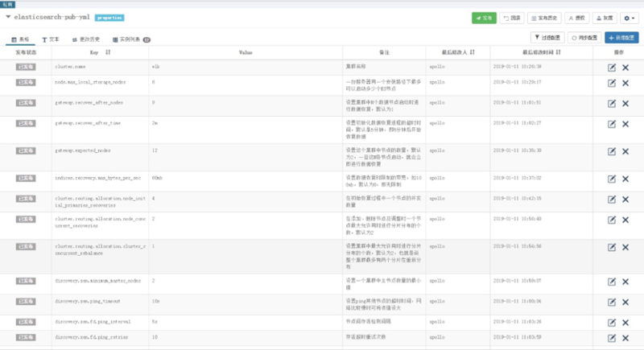Edit discovery.zen.minimum_master_nodes row
This screenshot has height=350, width=644.
pos(612,282)
